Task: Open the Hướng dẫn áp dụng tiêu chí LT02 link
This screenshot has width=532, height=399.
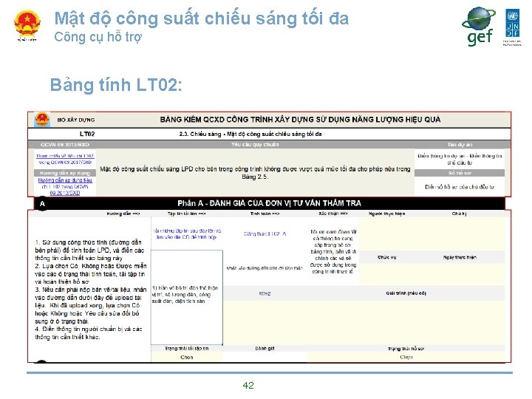Action: tap(65, 186)
